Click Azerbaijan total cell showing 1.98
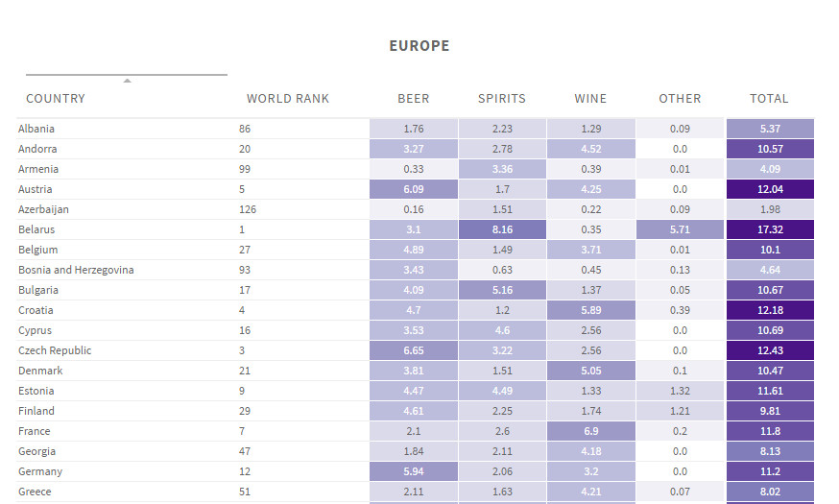The width and height of the screenshot is (839, 504). click(x=770, y=210)
